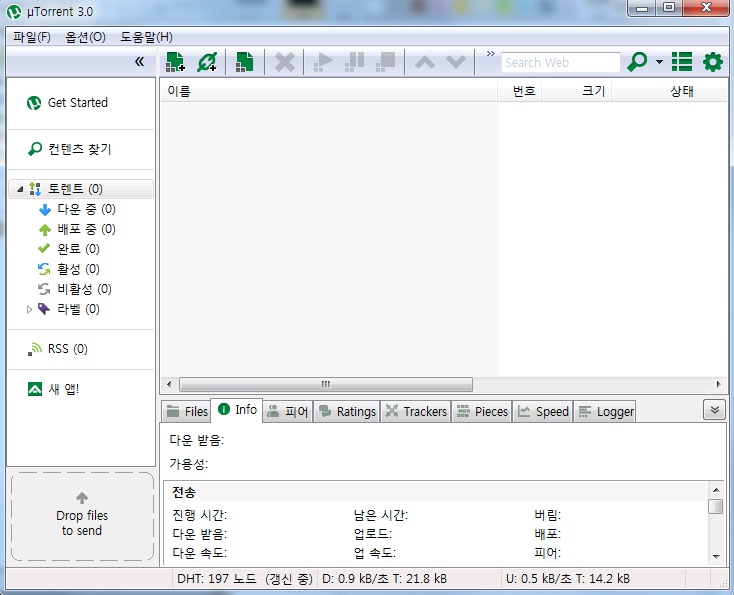Viewport: 734px width, 595px height.
Task: Sort by the 크기 column header
Action: (577, 91)
